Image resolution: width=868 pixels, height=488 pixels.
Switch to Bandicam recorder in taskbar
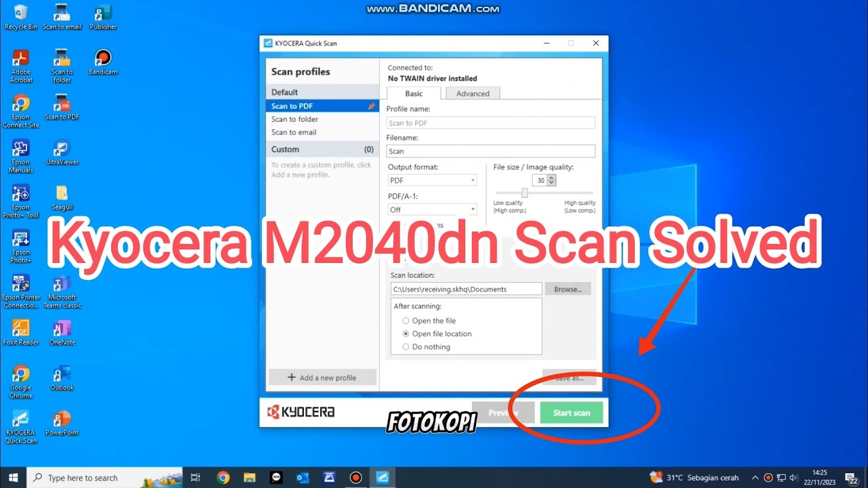tap(355, 477)
